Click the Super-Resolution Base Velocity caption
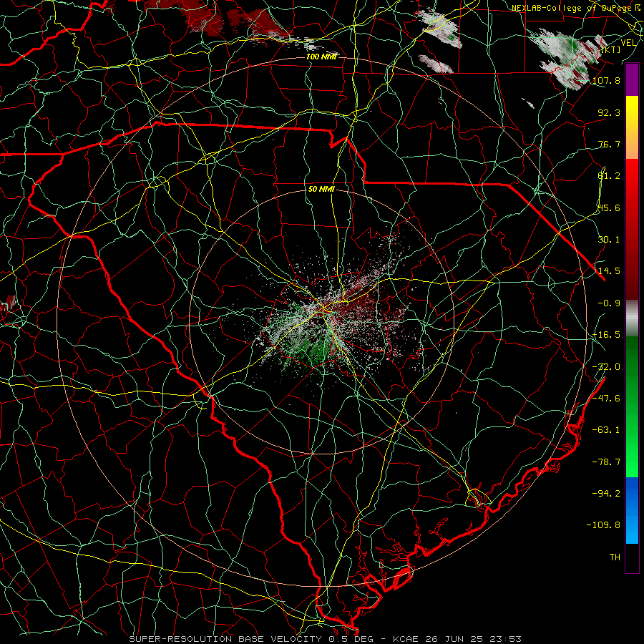This screenshot has height=644, width=644. coord(326,639)
